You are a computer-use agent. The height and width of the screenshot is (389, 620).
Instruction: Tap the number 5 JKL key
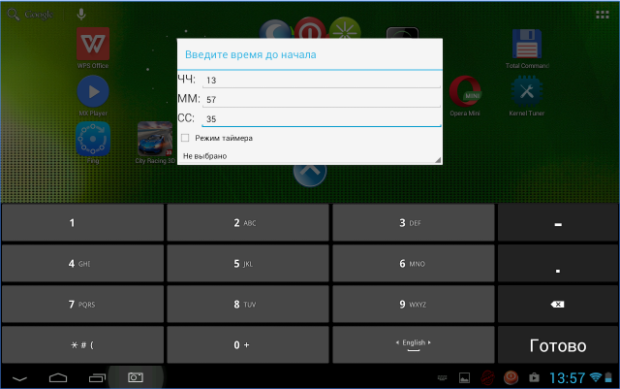(x=248, y=263)
